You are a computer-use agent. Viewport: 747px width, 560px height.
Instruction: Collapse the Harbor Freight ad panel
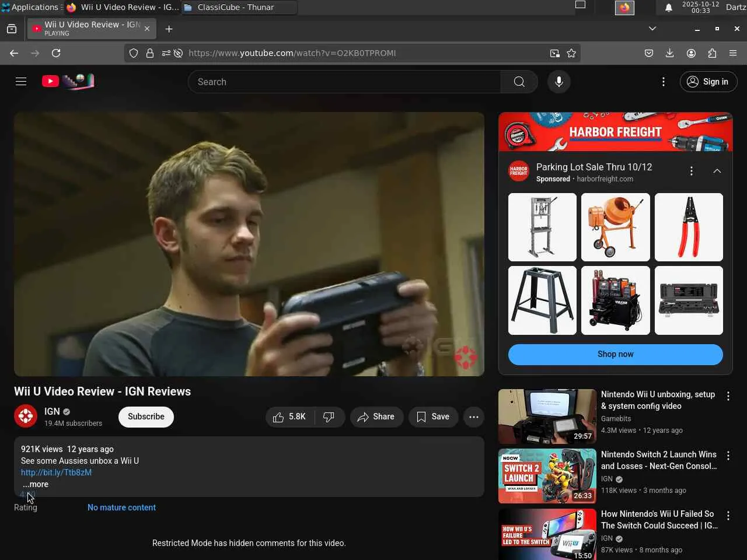tap(717, 171)
